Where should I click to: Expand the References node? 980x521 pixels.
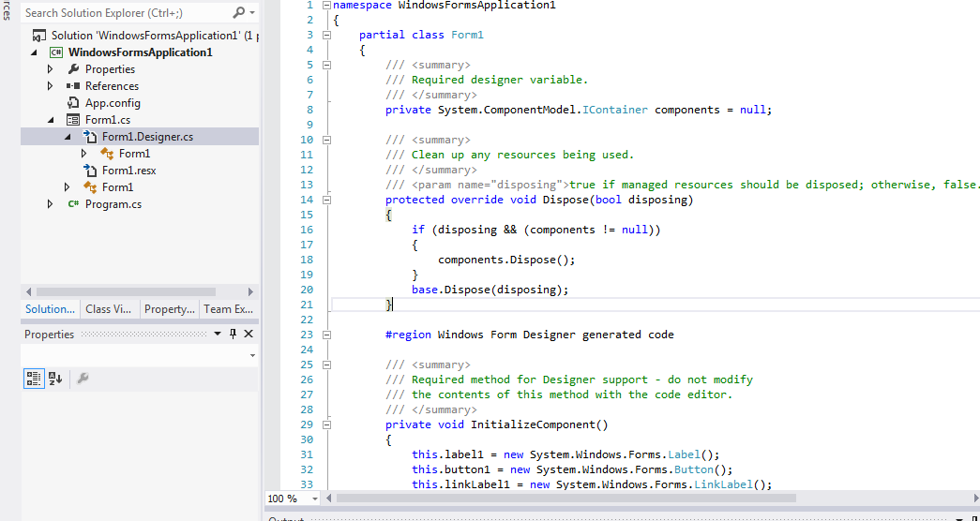(51, 86)
